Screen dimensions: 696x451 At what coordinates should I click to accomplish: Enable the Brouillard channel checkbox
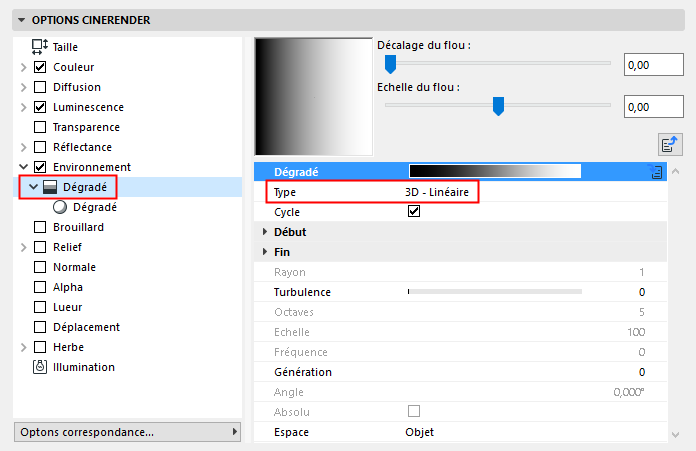tap(40, 227)
